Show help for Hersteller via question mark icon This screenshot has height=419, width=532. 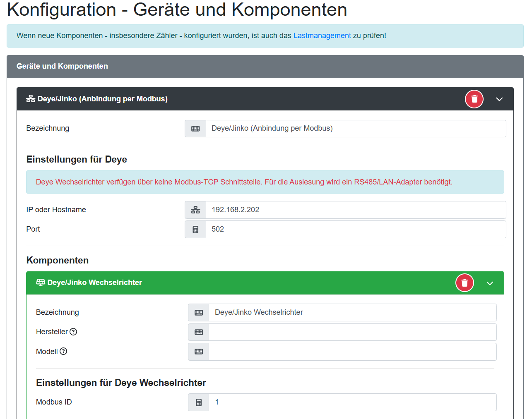tap(73, 332)
